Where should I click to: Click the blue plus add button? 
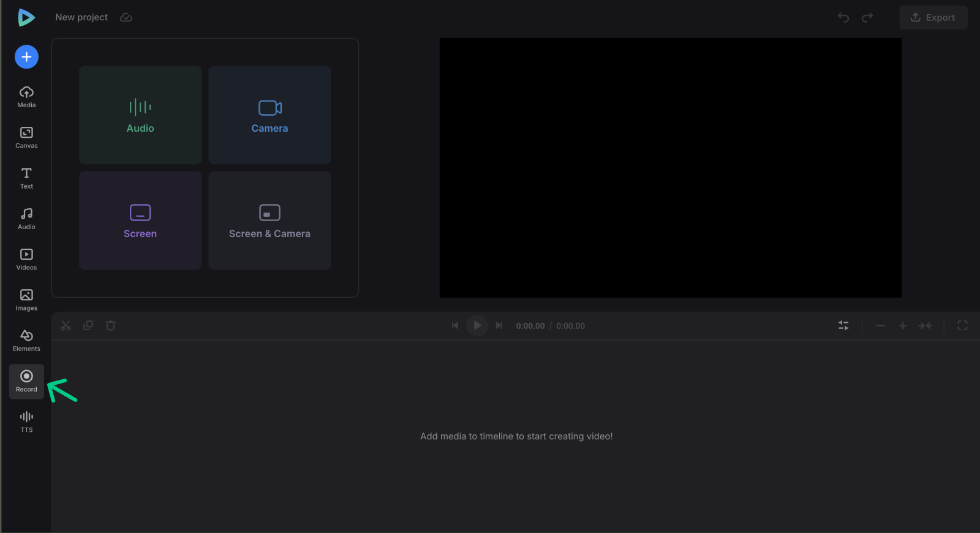[26, 57]
